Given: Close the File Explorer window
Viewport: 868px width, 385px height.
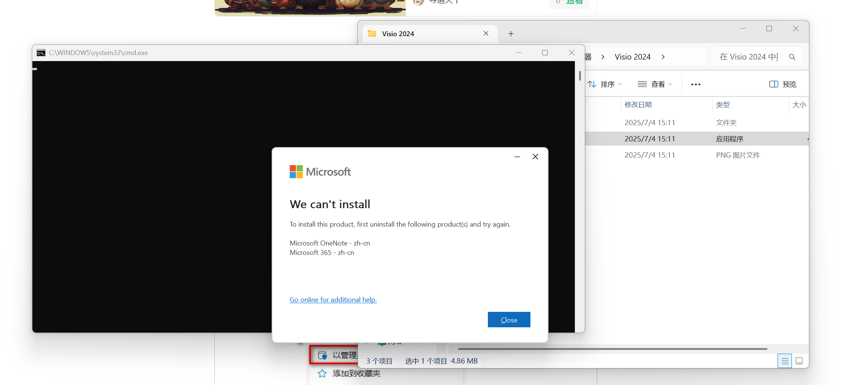Looking at the screenshot, I should click(796, 29).
